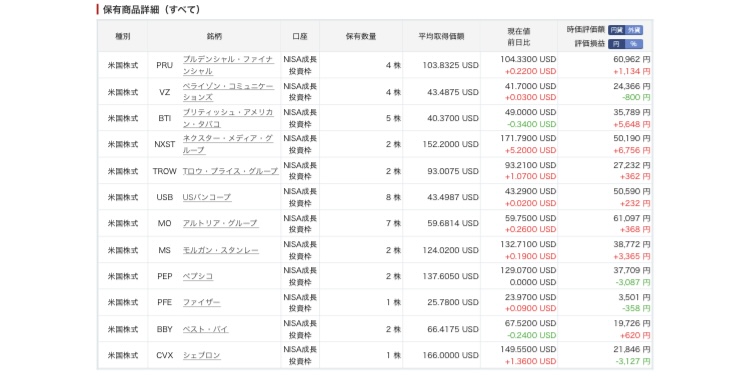Open シェブロン stock link

click(x=201, y=355)
